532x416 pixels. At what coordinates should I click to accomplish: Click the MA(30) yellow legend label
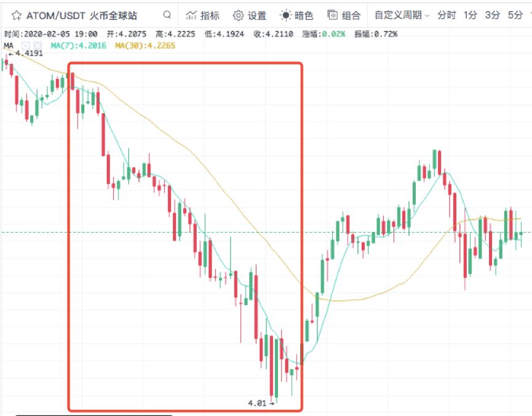point(145,46)
